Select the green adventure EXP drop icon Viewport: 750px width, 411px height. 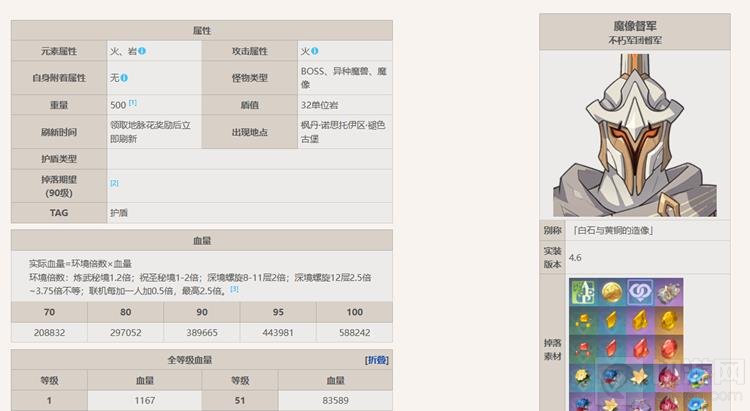point(583,292)
